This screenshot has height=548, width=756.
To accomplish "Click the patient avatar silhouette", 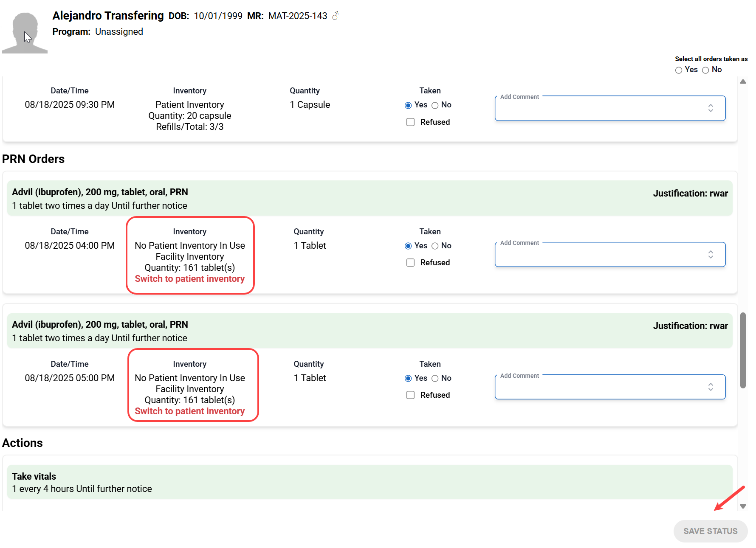I will click(25, 33).
